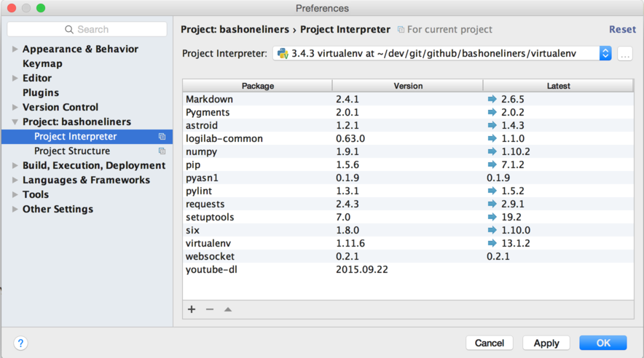
Task: Expand the Build, Execution, Deployment section
Action: (15, 166)
